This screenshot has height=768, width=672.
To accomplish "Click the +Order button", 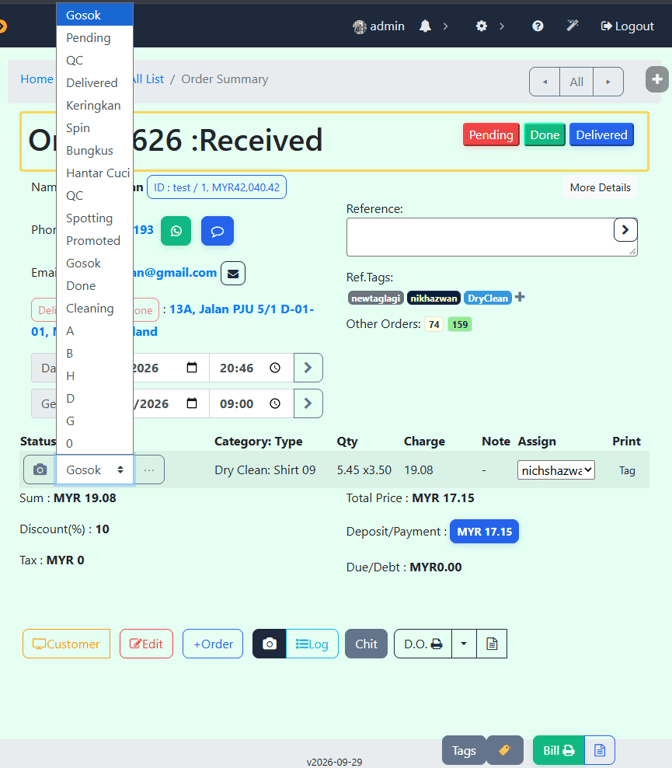I will 213,644.
